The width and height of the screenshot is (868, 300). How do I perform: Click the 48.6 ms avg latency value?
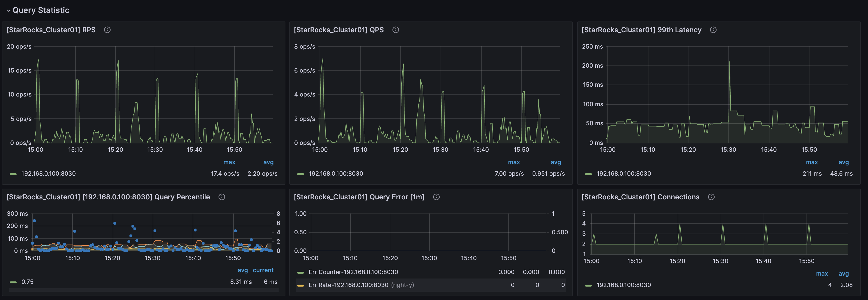click(x=841, y=174)
